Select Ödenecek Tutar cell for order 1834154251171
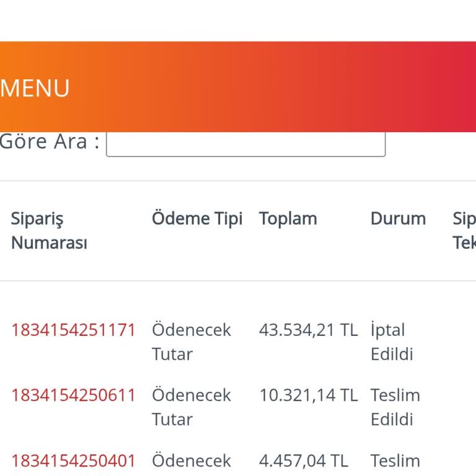This screenshot has height=476, width=476. (192, 342)
